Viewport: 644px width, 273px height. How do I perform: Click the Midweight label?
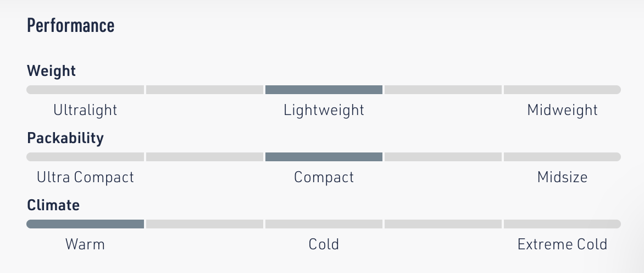pos(562,110)
